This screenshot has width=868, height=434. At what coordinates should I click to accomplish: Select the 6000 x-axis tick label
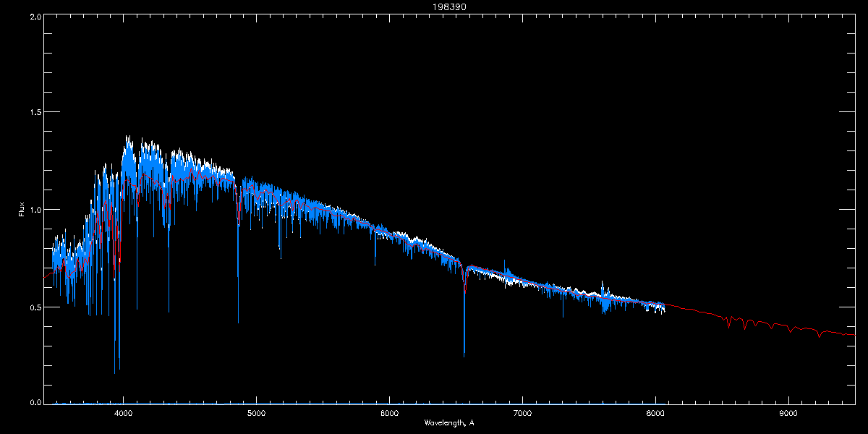pos(389,413)
